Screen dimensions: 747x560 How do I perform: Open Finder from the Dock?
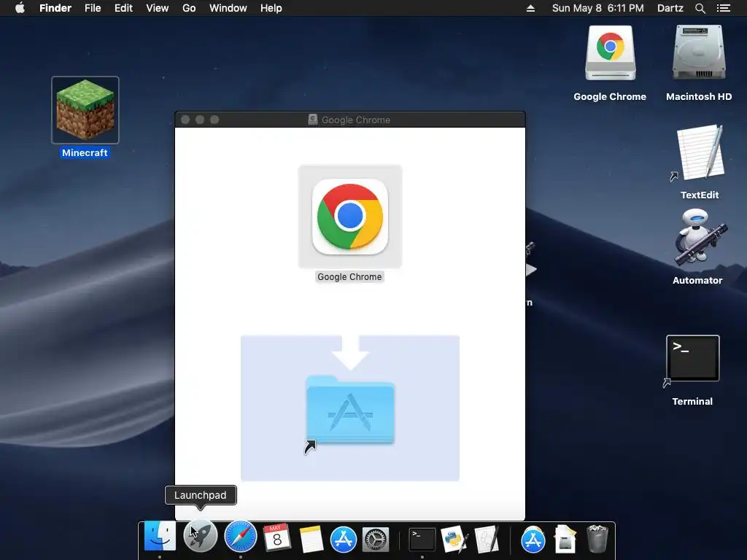coord(160,537)
